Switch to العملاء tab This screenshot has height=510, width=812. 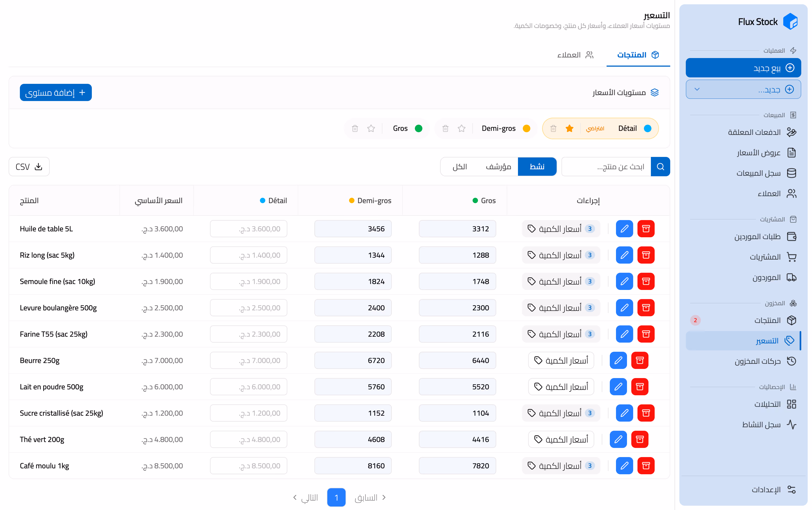coord(575,55)
